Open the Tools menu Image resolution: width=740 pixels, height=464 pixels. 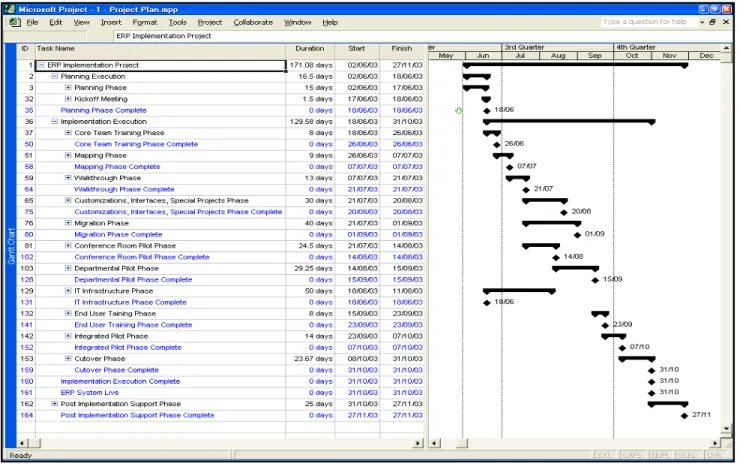point(177,22)
